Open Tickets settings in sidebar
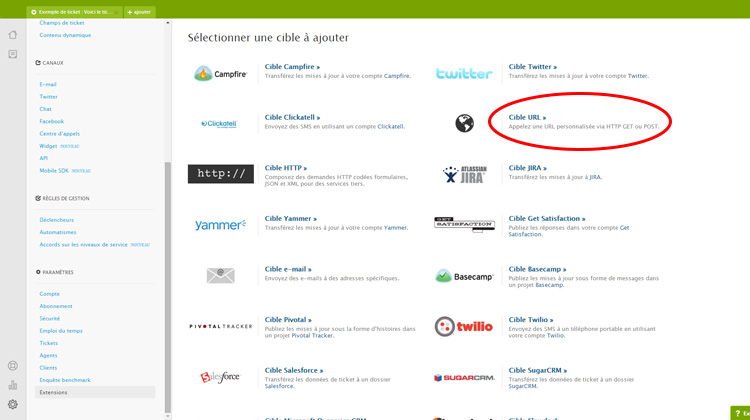The width and height of the screenshot is (750, 420). tap(48, 343)
